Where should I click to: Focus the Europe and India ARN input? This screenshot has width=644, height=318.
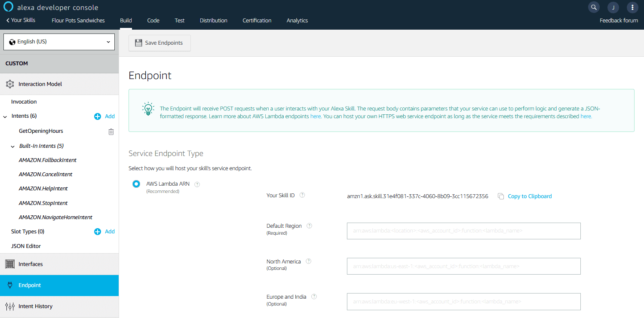(x=463, y=302)
